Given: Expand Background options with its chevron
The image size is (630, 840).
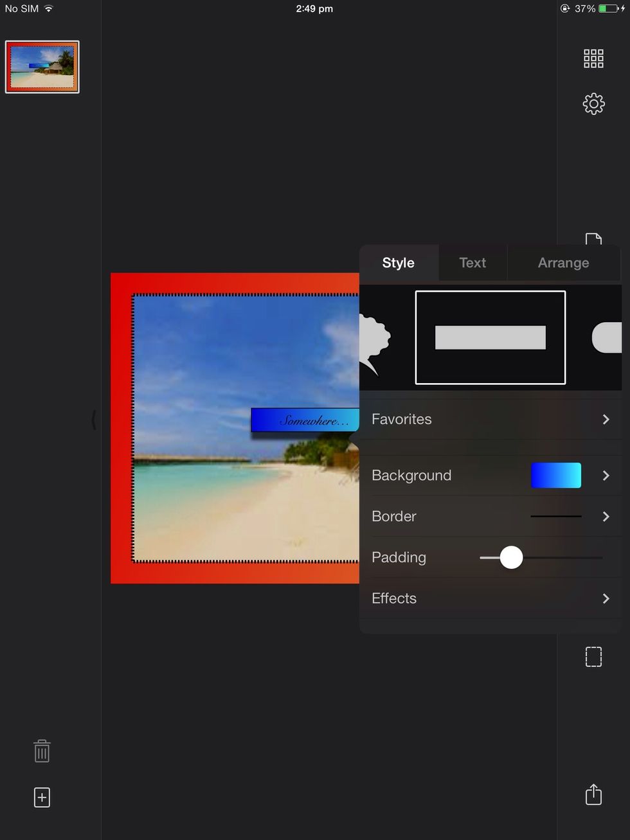Looking at the screenshot, I should (606, 476).
